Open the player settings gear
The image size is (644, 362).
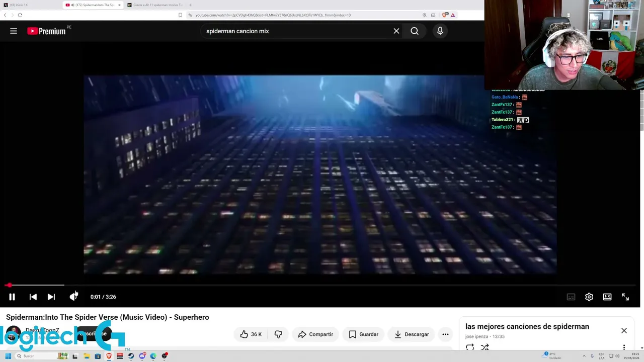pyautogui.click(x=589, y=297)
